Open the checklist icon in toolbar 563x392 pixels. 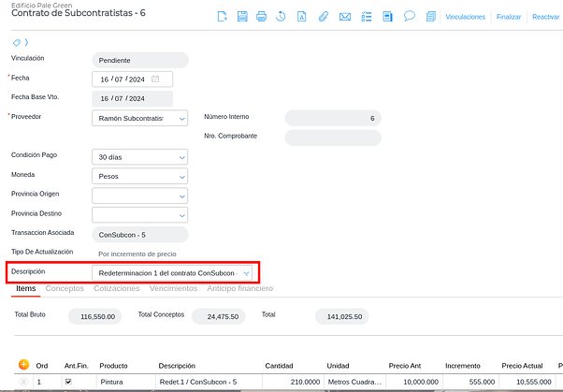[x=366, y=17]
